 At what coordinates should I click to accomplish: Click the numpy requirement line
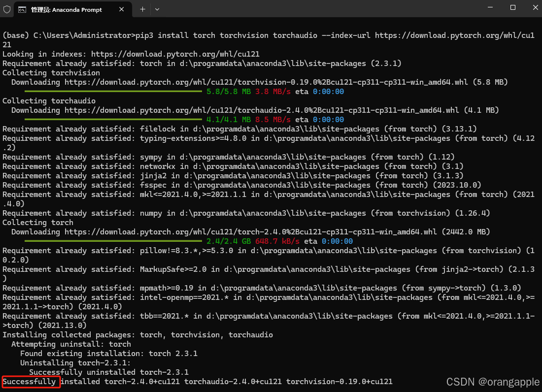pos(246,213)
